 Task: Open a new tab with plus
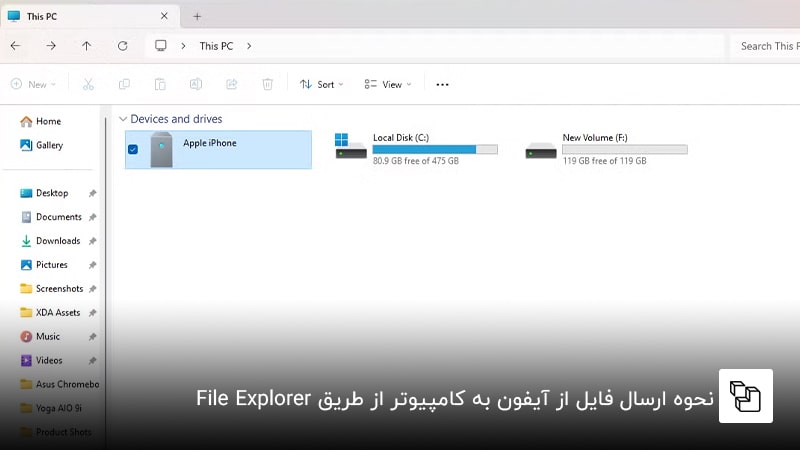(x=197, y=16)
